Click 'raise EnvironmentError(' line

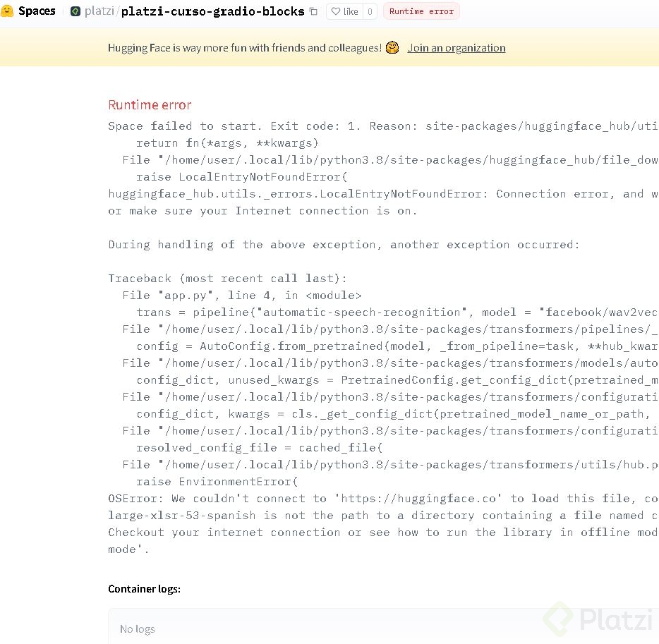217,482
